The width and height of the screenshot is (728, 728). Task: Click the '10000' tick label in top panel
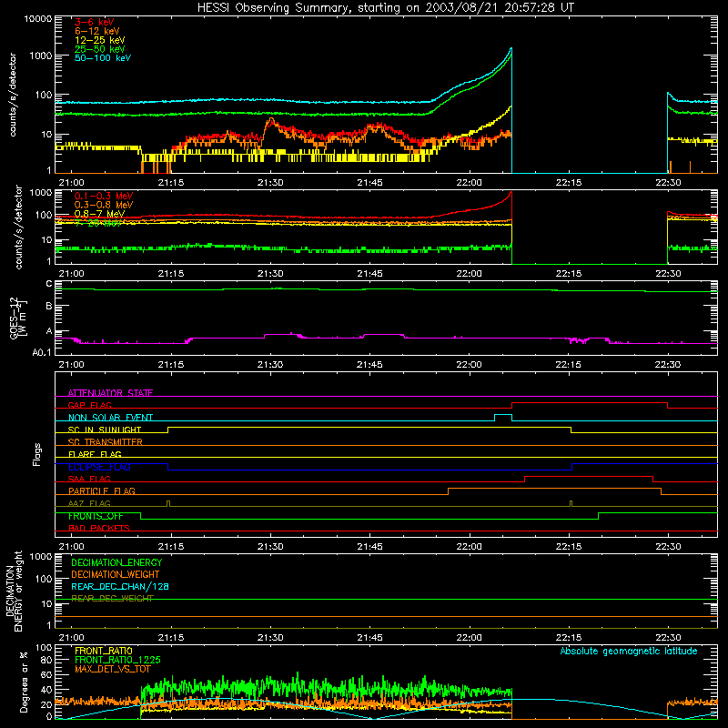38,19
